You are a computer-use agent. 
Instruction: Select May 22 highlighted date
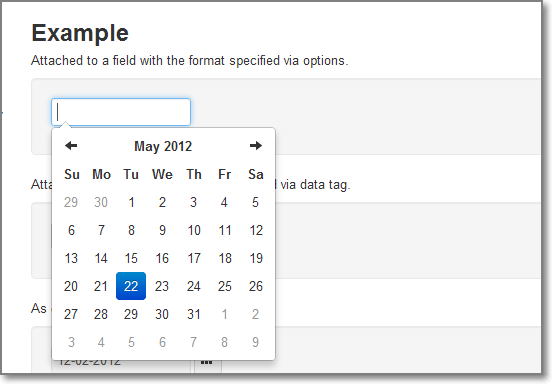131,286
